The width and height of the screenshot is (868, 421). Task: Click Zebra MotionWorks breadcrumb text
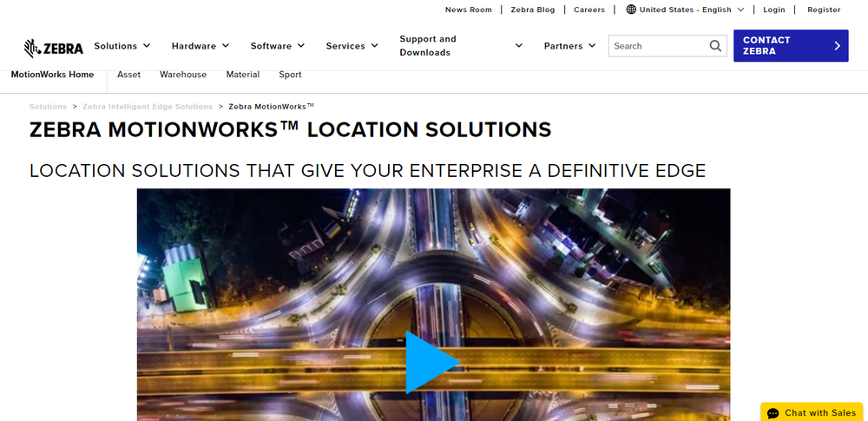(271, 107)
